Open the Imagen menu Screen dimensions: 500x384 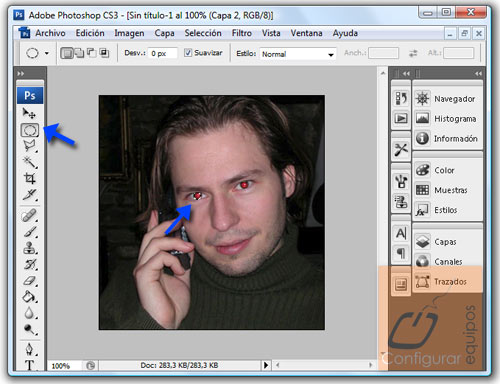pyautogui.click(x=129, y=33)
